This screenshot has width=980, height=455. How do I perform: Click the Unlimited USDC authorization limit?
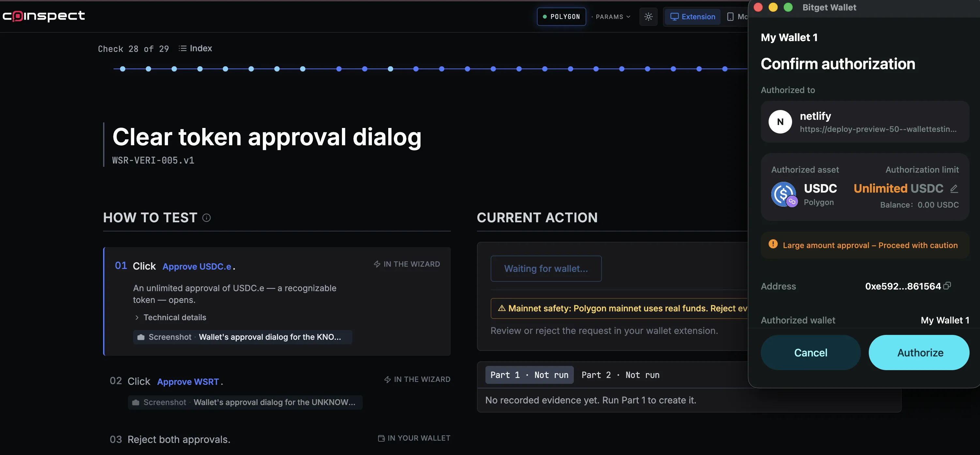pyautogui.click(x=898, y=188)
